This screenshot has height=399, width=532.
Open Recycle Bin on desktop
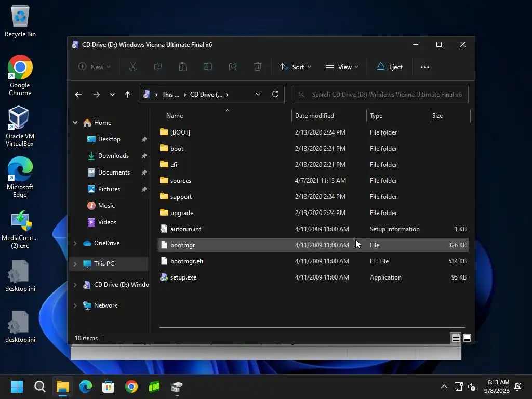coord(20,21)
